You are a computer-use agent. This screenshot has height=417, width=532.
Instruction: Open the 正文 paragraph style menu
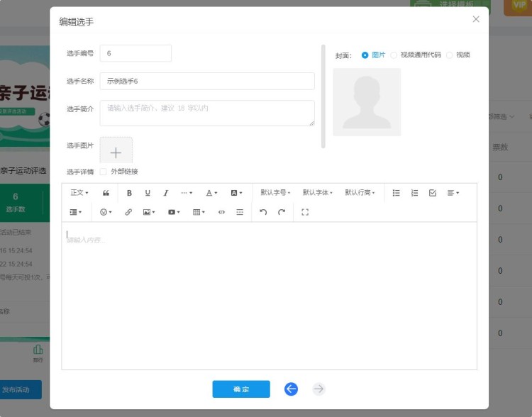[79, 193]
